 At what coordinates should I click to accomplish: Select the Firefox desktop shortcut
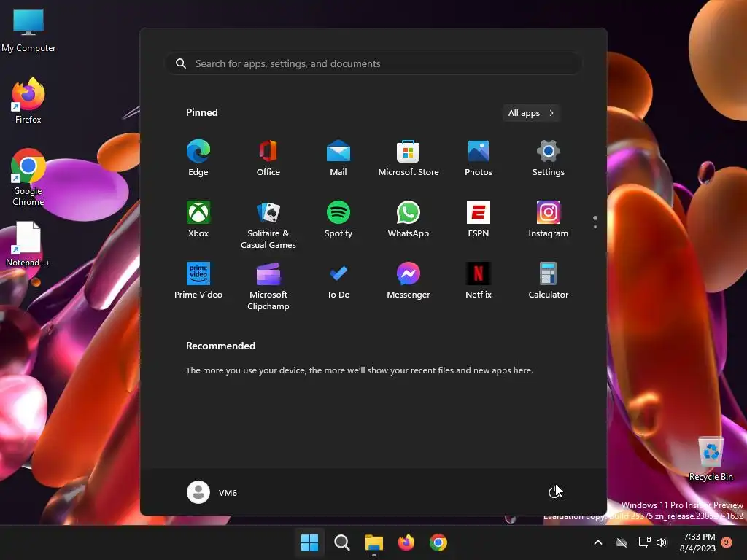[28, 101]
